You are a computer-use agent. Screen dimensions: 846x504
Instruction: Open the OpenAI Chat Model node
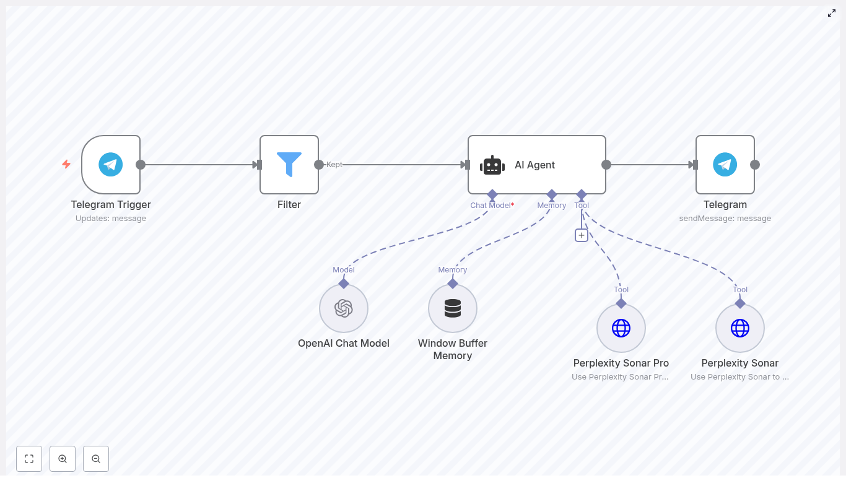pos(343,308)
